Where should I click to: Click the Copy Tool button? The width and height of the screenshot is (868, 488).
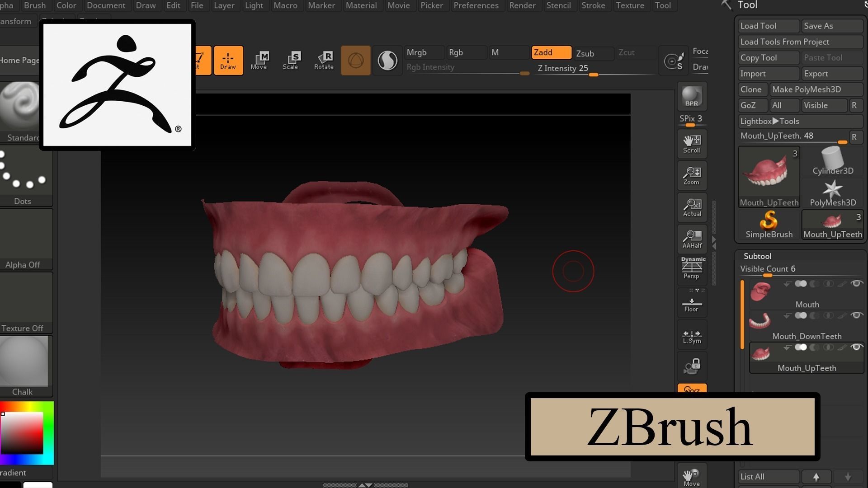pos(769,58)
